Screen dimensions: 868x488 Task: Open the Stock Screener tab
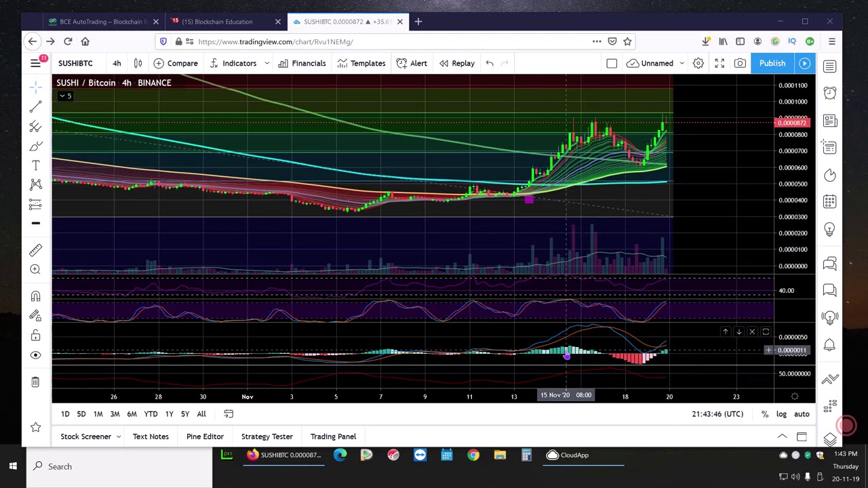(85, 436)
